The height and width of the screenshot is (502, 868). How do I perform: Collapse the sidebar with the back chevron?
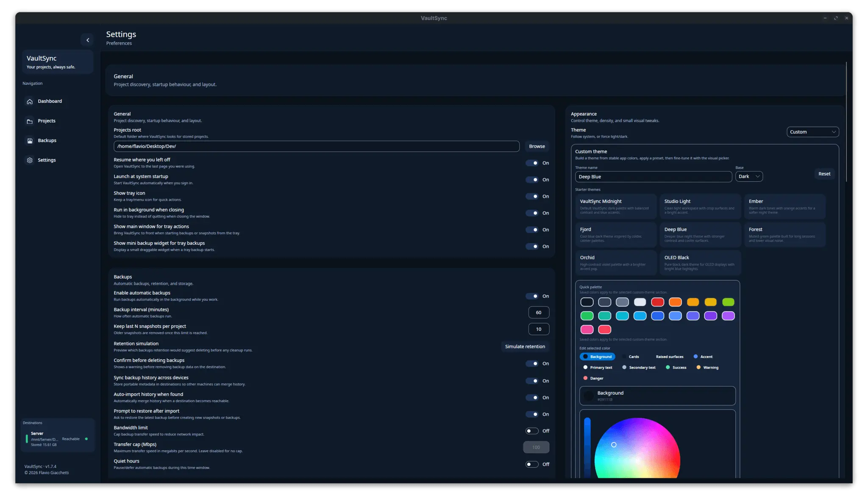coord(87,40)
